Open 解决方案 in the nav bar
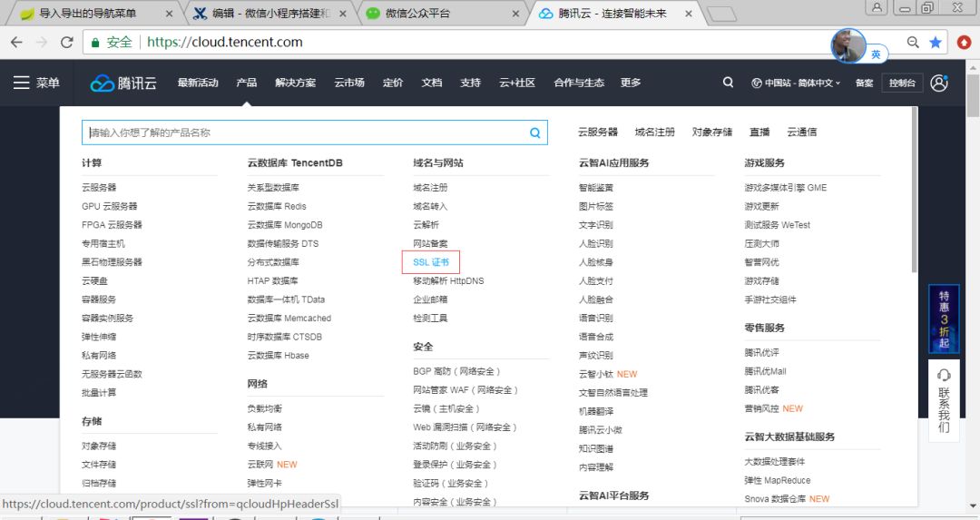 coord(295,83)
